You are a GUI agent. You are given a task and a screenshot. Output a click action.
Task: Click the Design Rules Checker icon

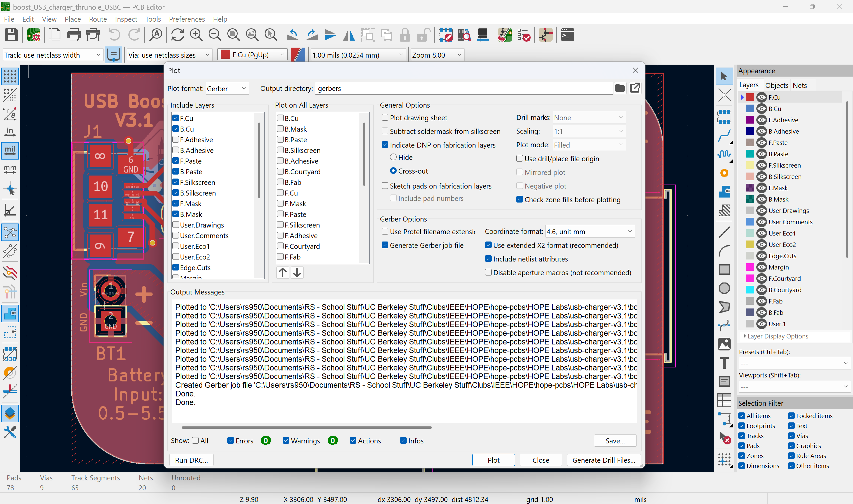[x=524, y=35]
